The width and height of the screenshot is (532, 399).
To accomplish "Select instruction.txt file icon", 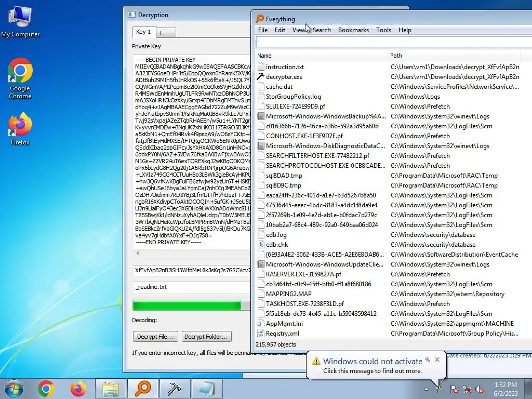I will tap(261, 67).
